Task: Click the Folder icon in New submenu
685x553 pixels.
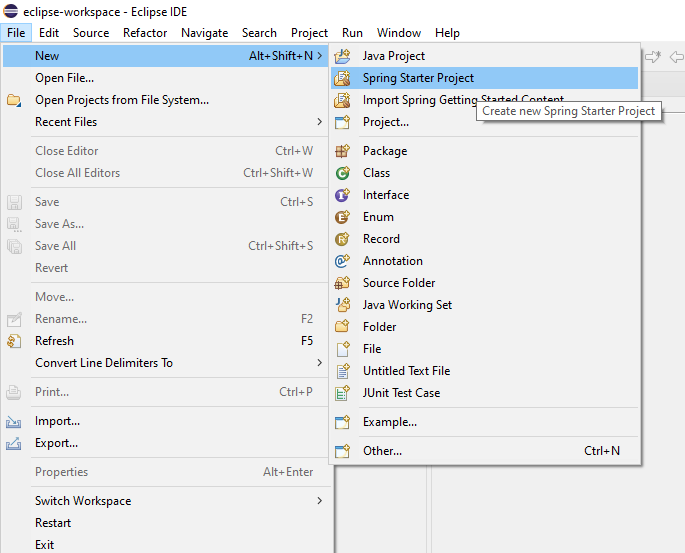Action: 342,327
